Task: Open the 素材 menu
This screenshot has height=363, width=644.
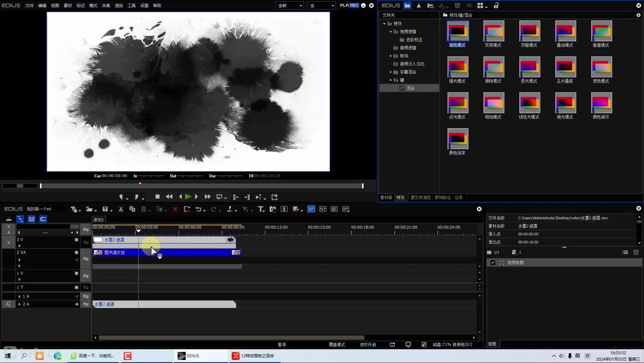Action: click(68, 5)
